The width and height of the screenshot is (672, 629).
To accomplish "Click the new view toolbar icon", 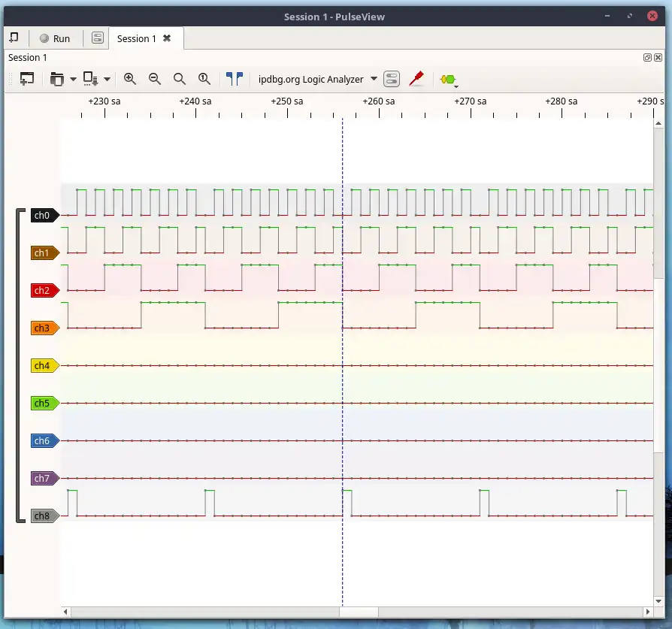I will click(x=27, y=79).
